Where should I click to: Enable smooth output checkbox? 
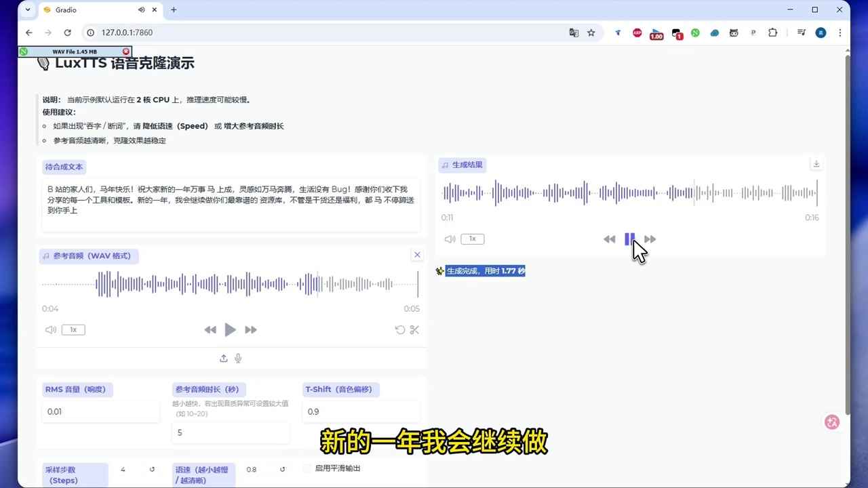coord(307,468)
